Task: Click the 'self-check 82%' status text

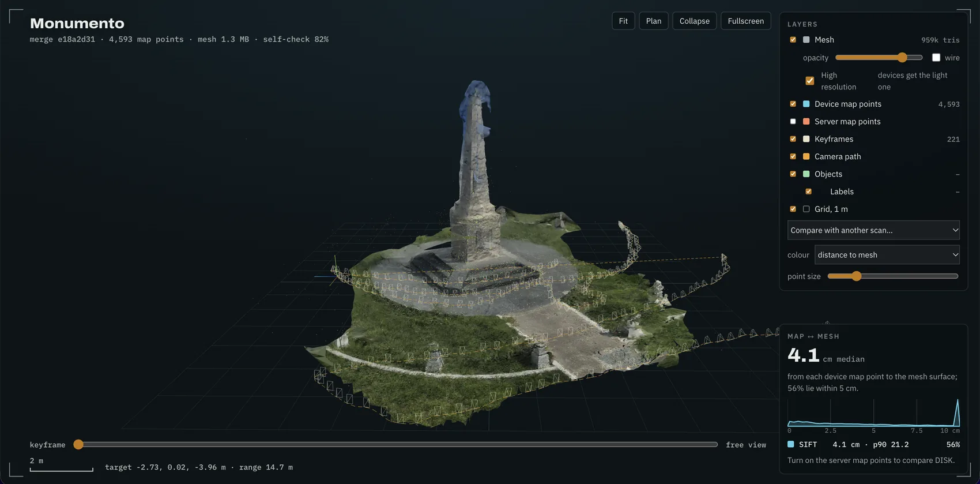Action: pos(296,39)
